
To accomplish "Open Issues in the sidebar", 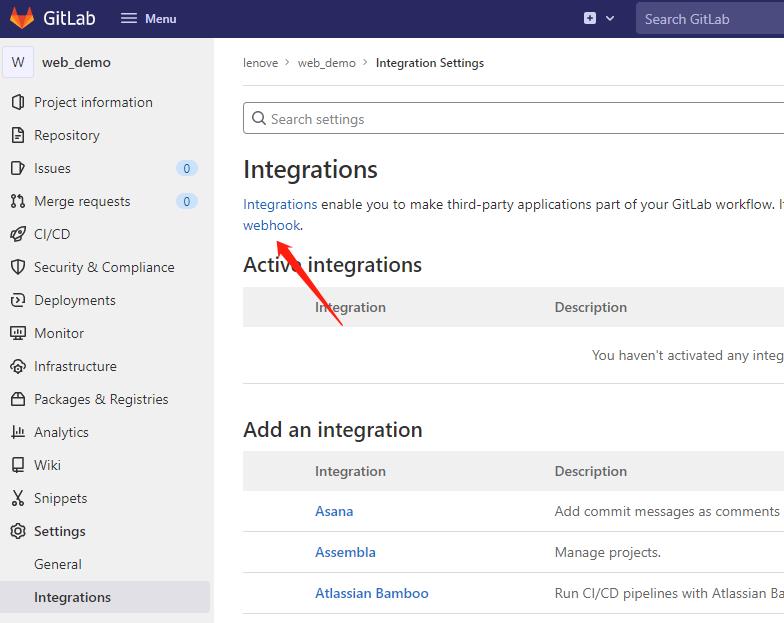I will 52,168.
